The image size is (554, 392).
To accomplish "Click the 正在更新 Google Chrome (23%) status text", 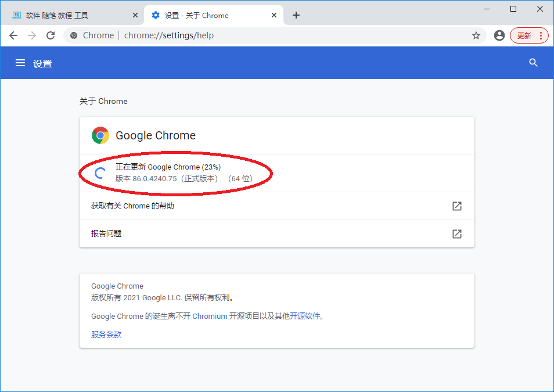I will pos(168,167).
